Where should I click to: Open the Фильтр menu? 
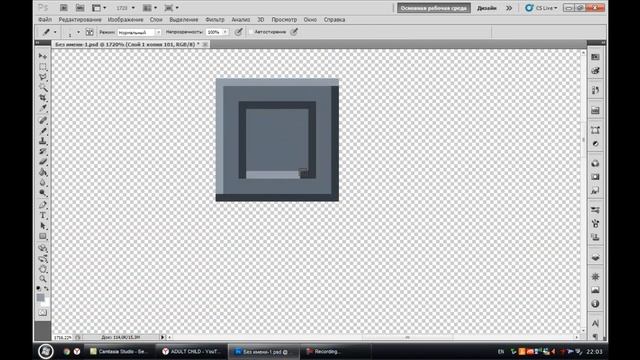click(x=215, y=20)
